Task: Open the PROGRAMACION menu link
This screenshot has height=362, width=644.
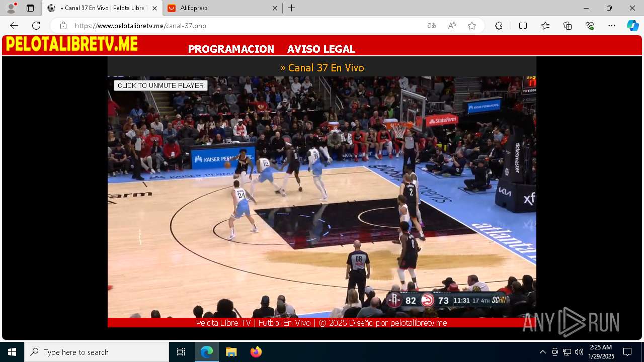Action: click(231, 49)
